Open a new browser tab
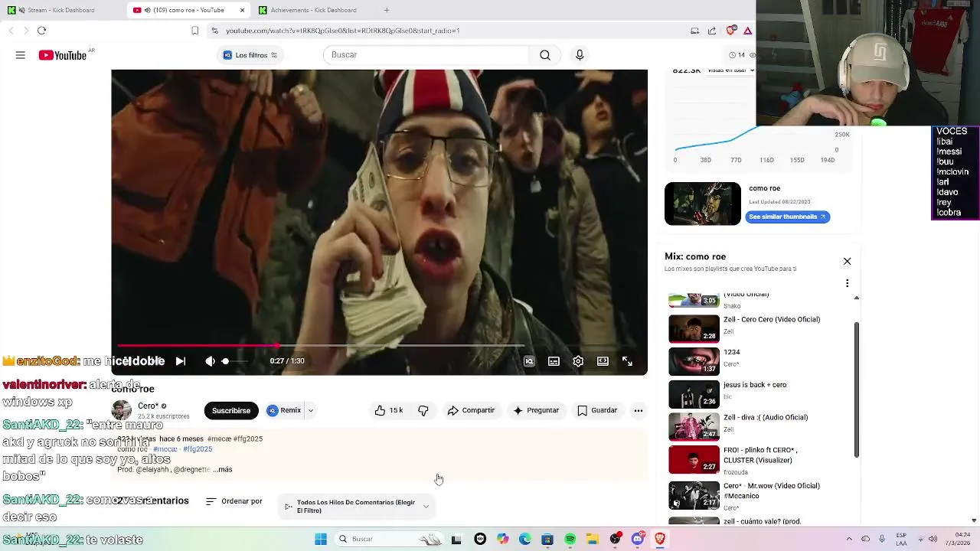The height and width of the screenshot is (551, 980). pos(387,10)
